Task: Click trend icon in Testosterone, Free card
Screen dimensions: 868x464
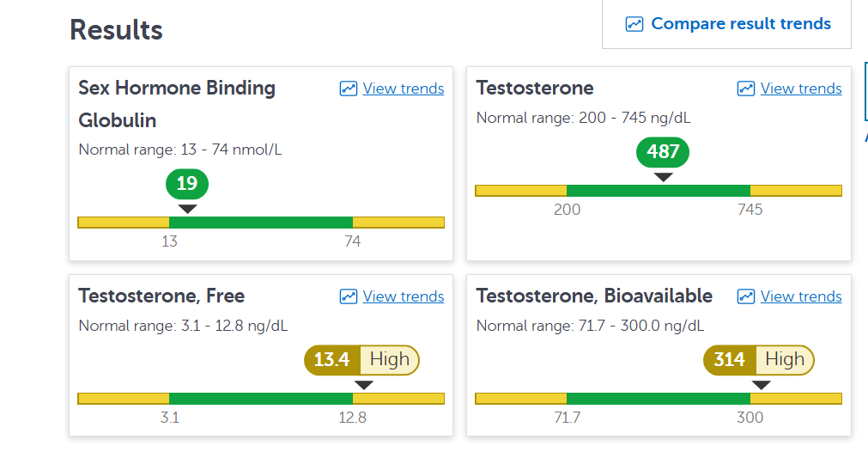Action: coord(349,296)
